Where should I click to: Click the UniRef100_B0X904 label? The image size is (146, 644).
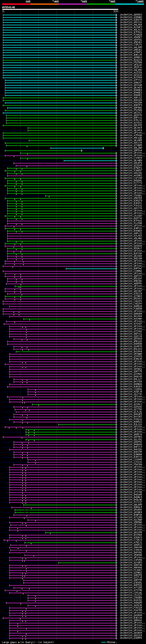tap(131, 351)
